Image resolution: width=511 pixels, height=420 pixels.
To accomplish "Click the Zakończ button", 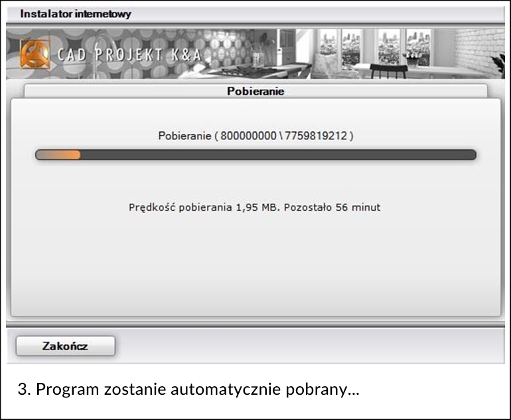I will [x=66, y=346].
